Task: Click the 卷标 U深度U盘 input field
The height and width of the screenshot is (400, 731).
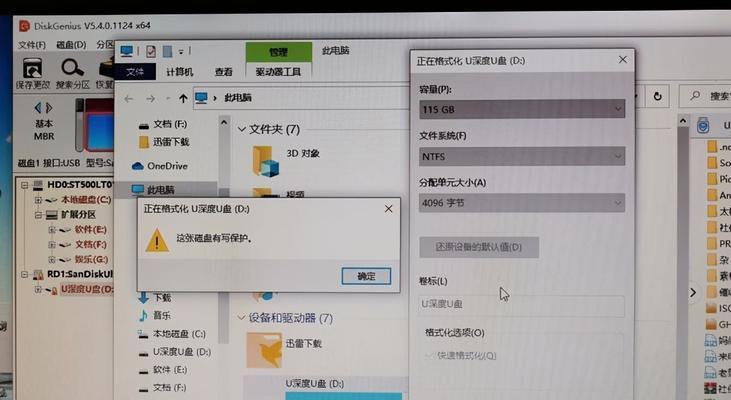Action: (x=521, y=304)
